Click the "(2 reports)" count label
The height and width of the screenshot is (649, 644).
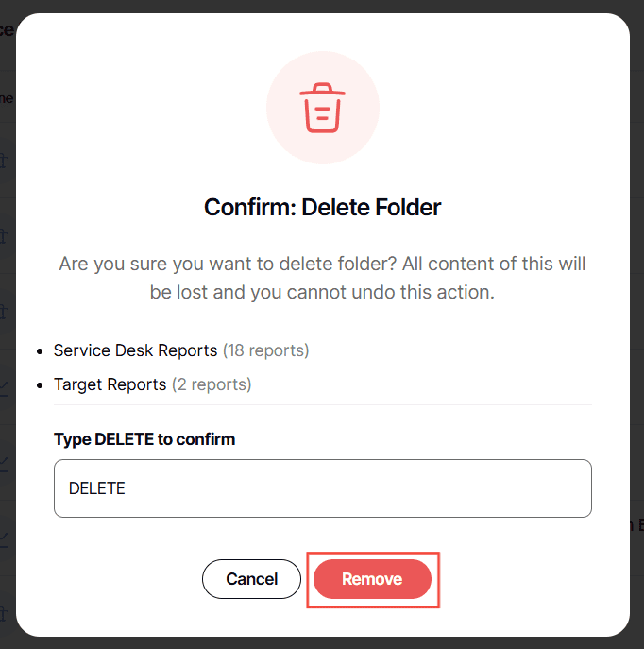click(x=211, y=384)
